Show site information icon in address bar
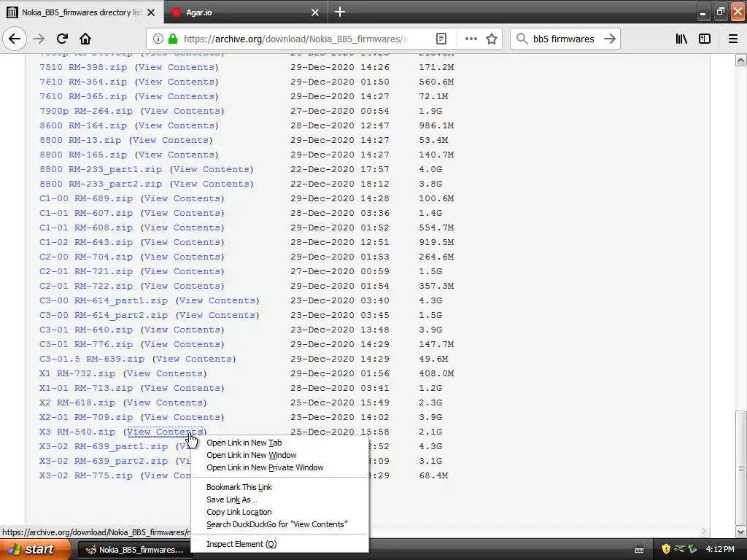This screenshot has height=560, width=747. pos(158,39)
